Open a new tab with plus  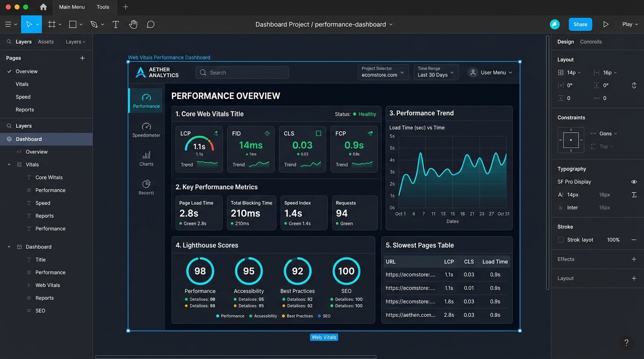click(x=125, y=7)
